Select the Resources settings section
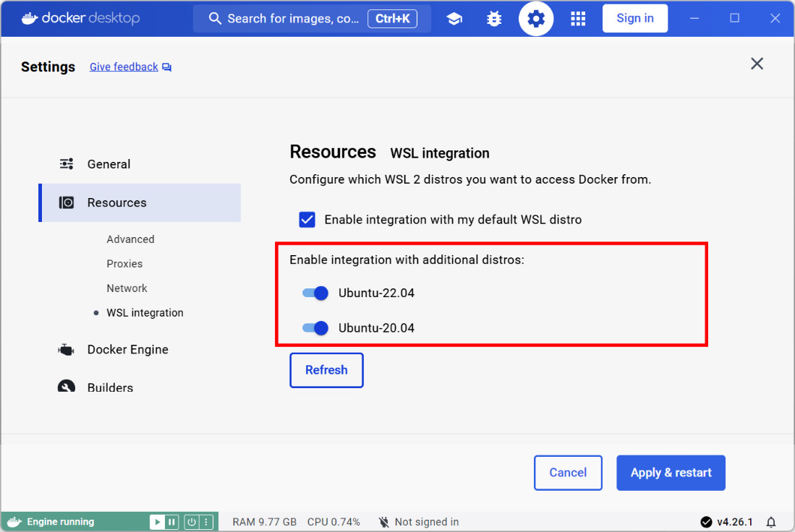The width and height of the screenshot is (795, 532). coord(140,202)
